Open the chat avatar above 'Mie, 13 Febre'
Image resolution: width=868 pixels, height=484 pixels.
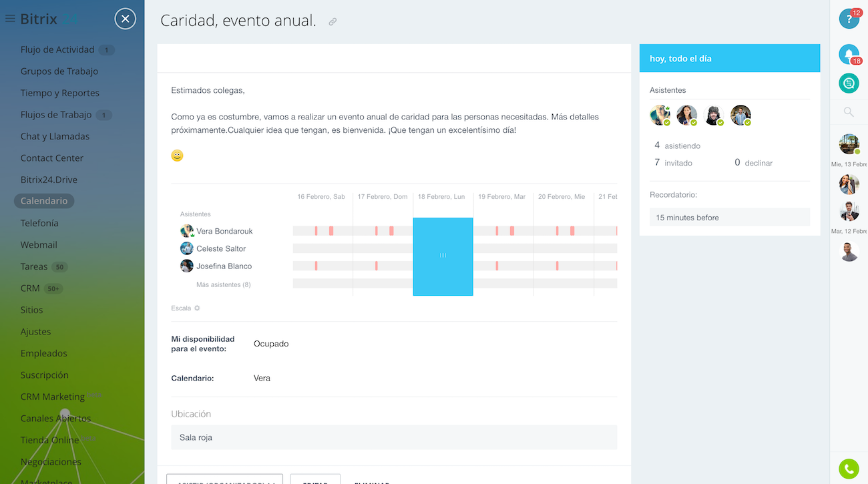[849, 144]
